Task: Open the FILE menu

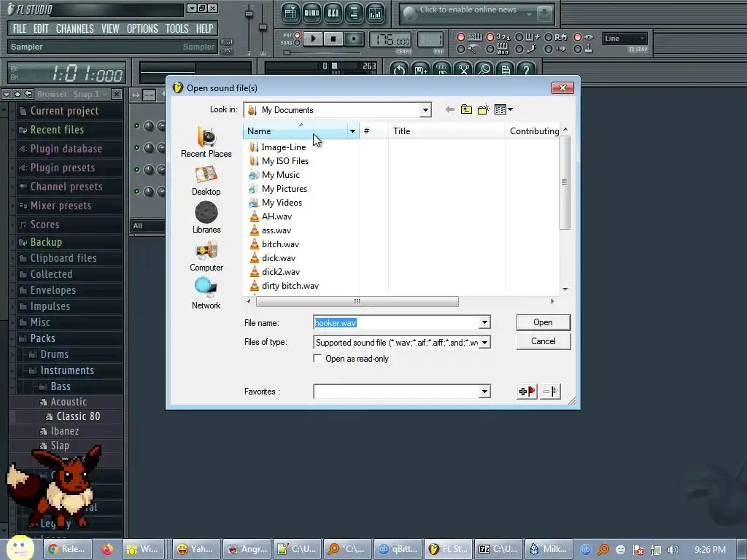Action: [x=20, y=28]
